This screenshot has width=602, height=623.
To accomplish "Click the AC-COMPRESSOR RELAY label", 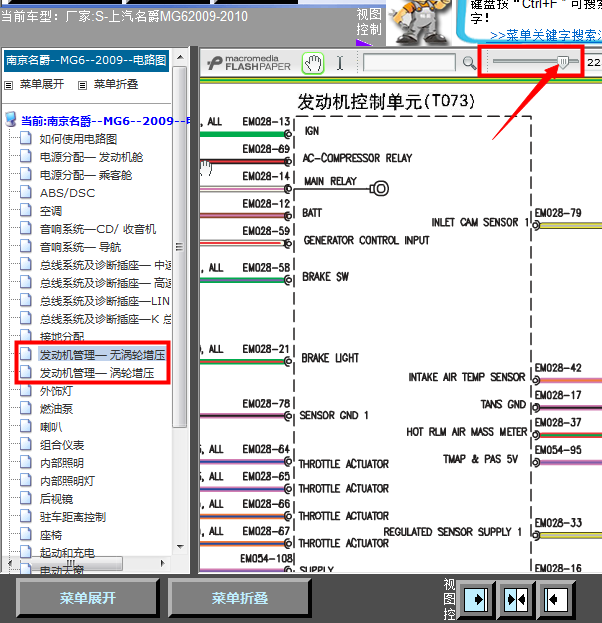I will (358, 158).
